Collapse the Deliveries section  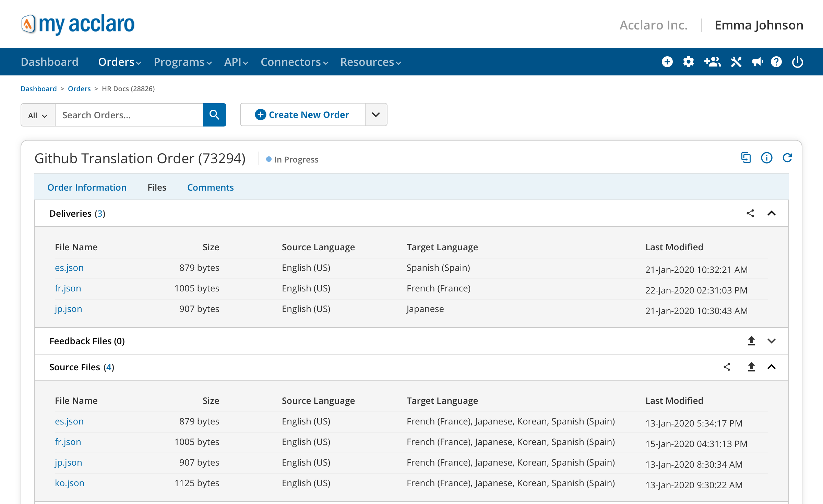click(x=772, y=213)
